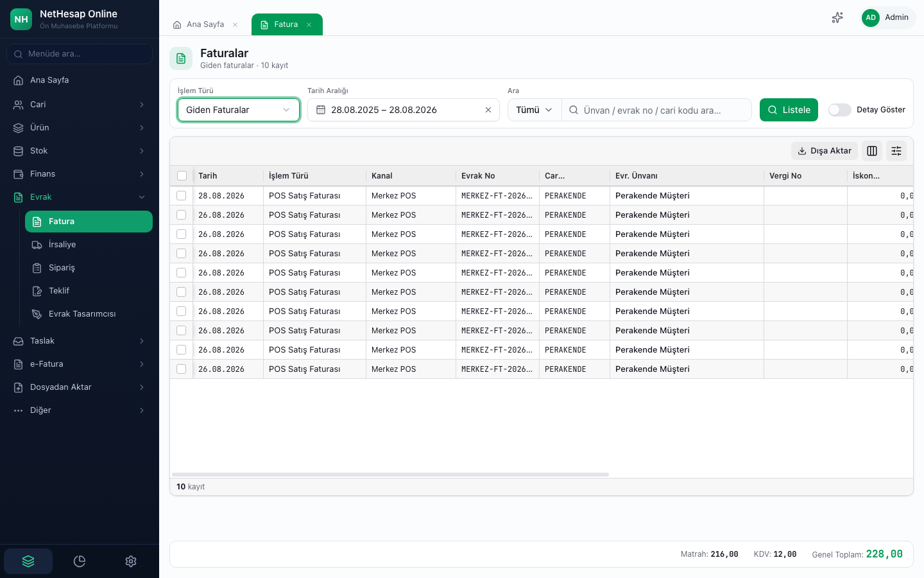The image size is (924, 578).
Task: Expand the Ürün sidebar menu
Action: [80, 128]
